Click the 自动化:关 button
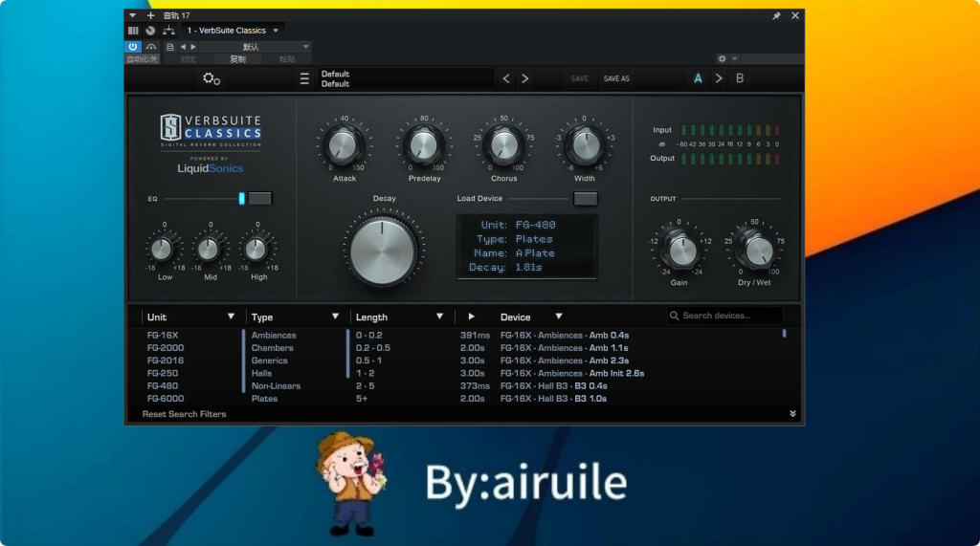This screenshot has height=546, width=980. pos(143,59)
